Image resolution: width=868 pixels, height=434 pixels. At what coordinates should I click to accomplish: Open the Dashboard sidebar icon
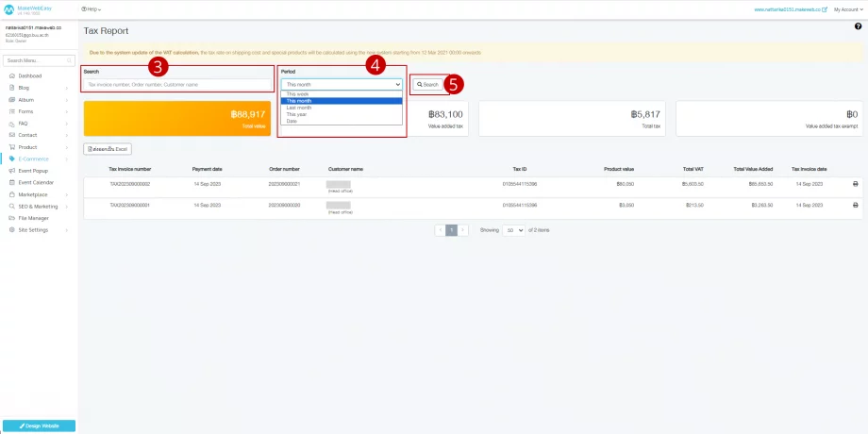[x=12, y=75]
